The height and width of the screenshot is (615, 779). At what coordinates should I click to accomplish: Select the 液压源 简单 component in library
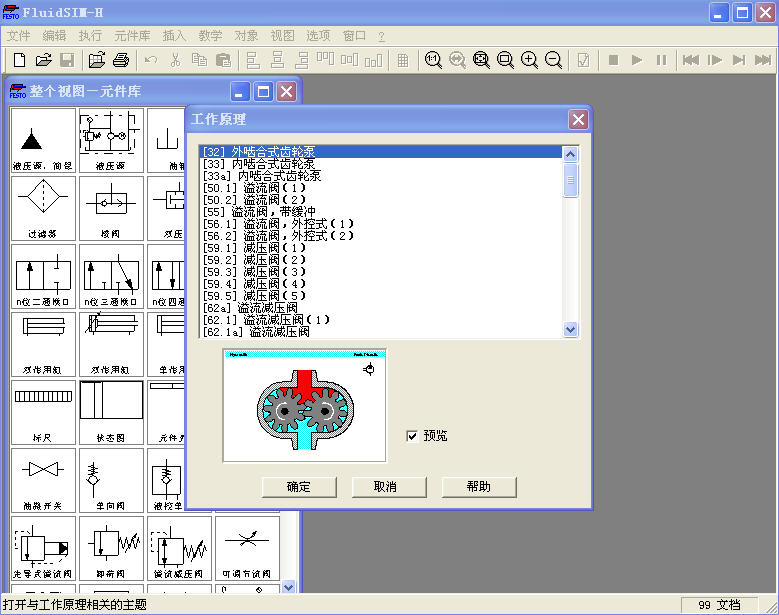[43, 141]
